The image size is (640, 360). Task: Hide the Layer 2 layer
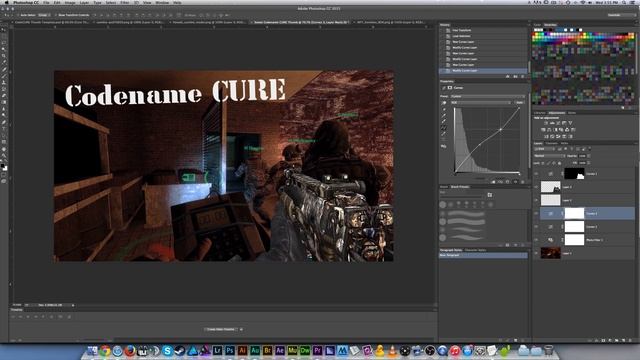[536, 200]
